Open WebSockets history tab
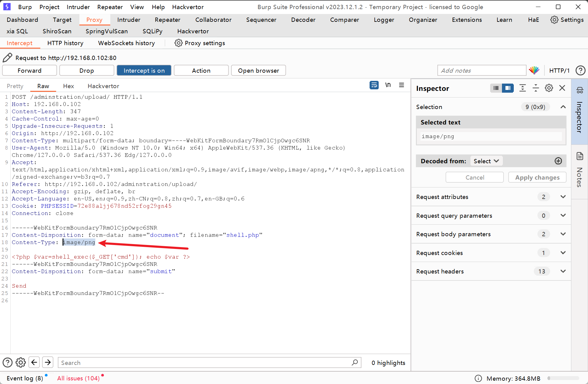Viewport: 588px width, 384px height. point(126,43)
